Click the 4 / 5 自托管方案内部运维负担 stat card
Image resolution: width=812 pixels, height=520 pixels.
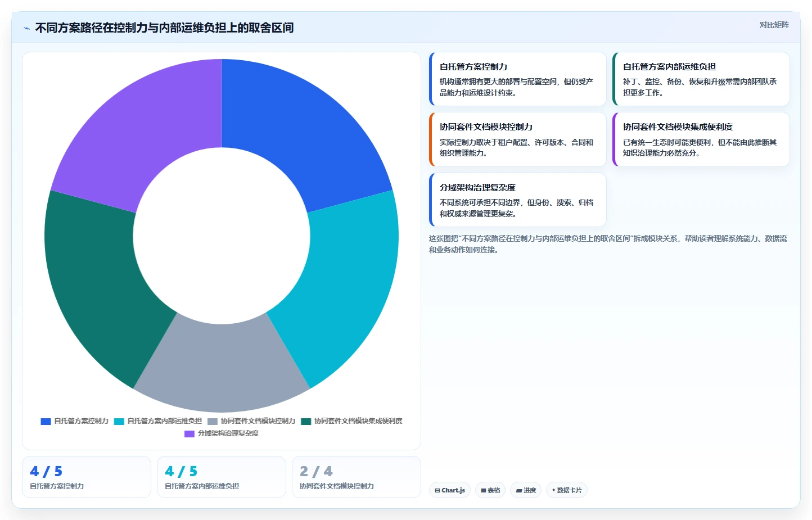click(222, 477)
